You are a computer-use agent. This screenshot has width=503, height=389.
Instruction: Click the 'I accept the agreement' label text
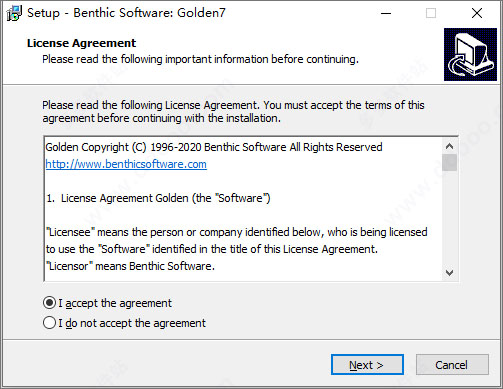click(x=115, y=303)
